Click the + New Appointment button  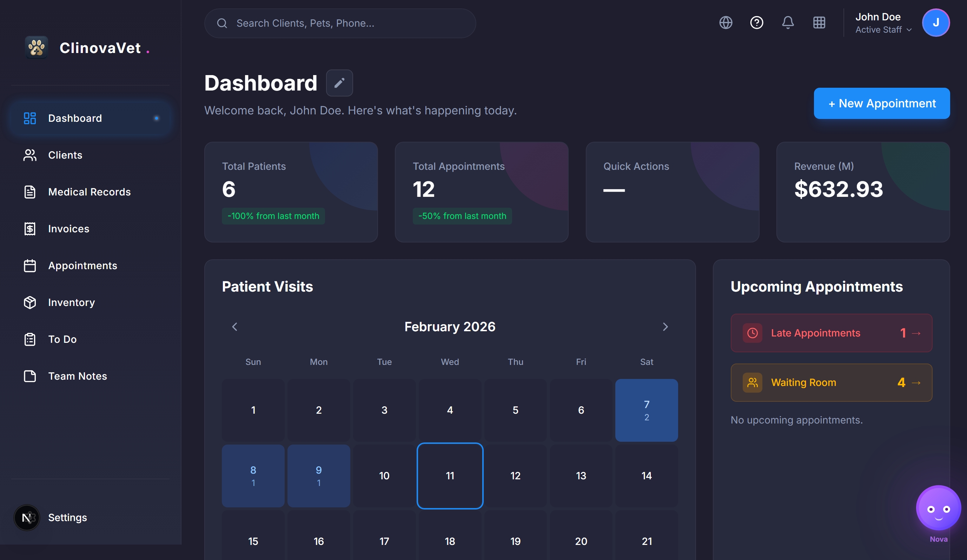pyautogui.click(x=881, y=103)
